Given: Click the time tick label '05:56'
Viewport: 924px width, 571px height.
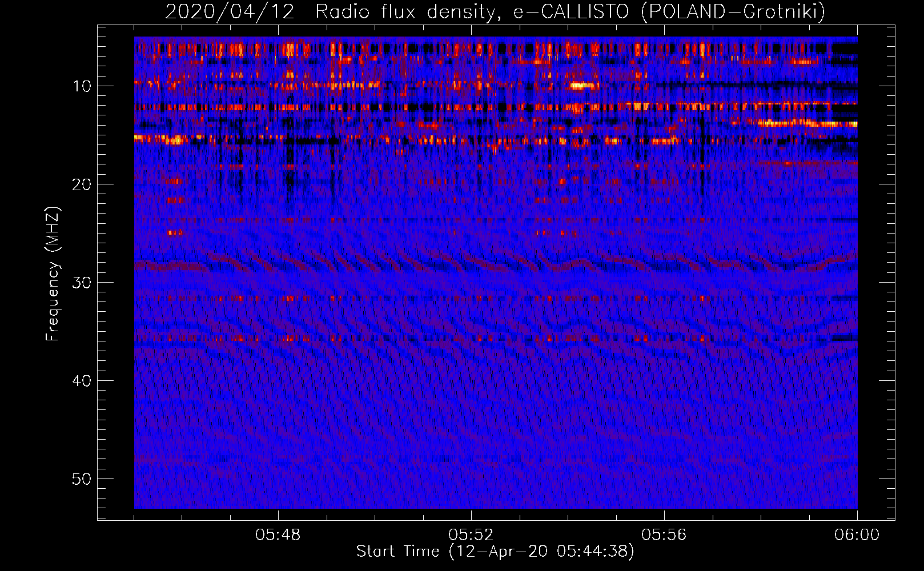Looking at the screenshot, I should 664,535.
